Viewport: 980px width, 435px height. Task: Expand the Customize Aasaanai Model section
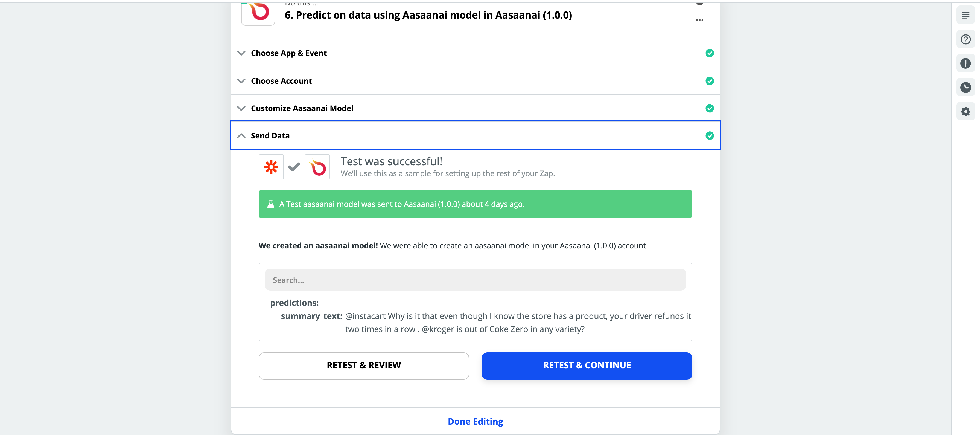tap(475, 108)
